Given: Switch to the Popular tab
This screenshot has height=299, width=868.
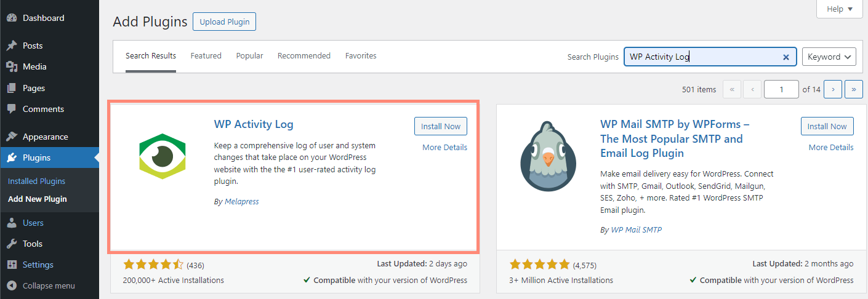Looking at the screenshot, I should [249, 55].
